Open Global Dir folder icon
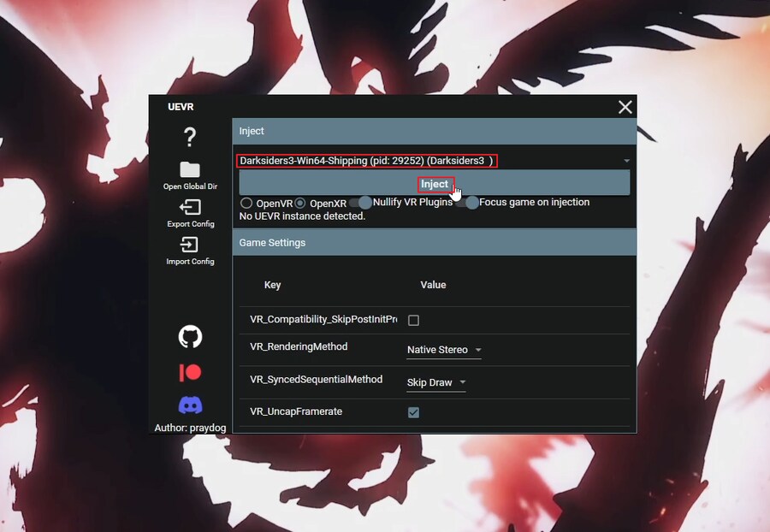Screen dimensions: 770x532 pos(190,169)
